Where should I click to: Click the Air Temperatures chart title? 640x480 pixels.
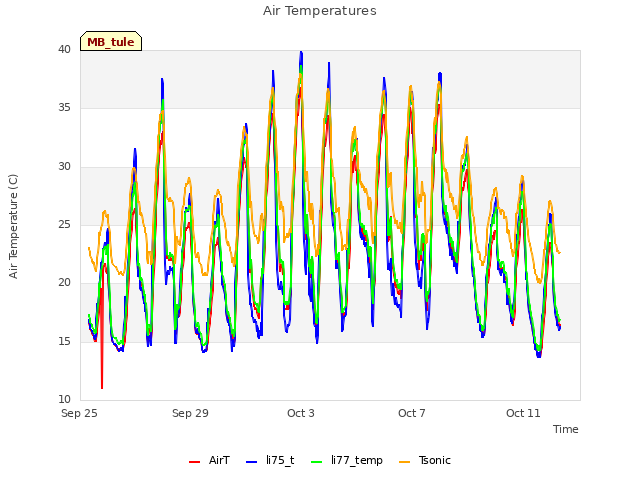coord(320,11)
